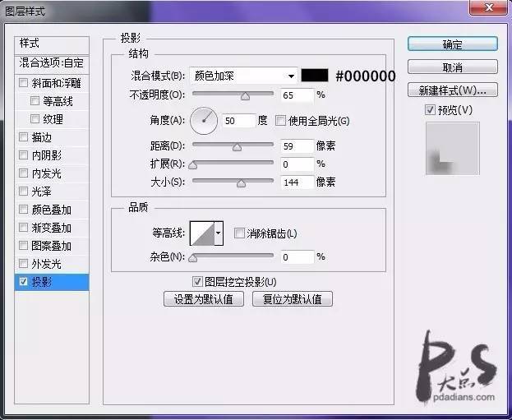This screenshot has height=420, width=512.
Task: Select the 图案叠加 effect row
Action: point(52,245)
